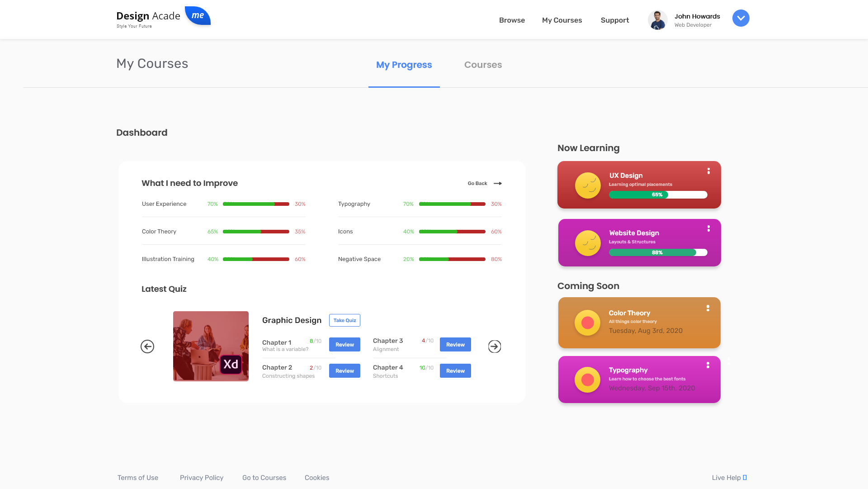The height and width of the screenshot is (489, 868).
Task: Expand the blue user account dropdown chevron
Action: click(x=741, y=18)
